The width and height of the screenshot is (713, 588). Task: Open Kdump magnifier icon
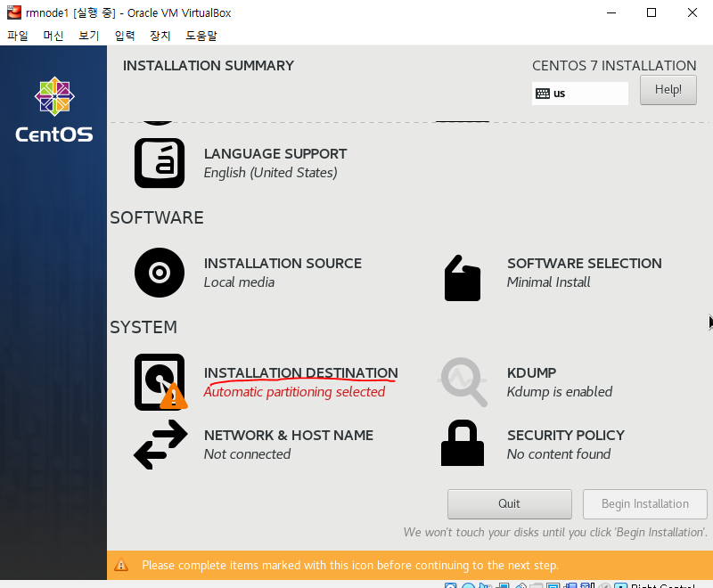point(463,381)
